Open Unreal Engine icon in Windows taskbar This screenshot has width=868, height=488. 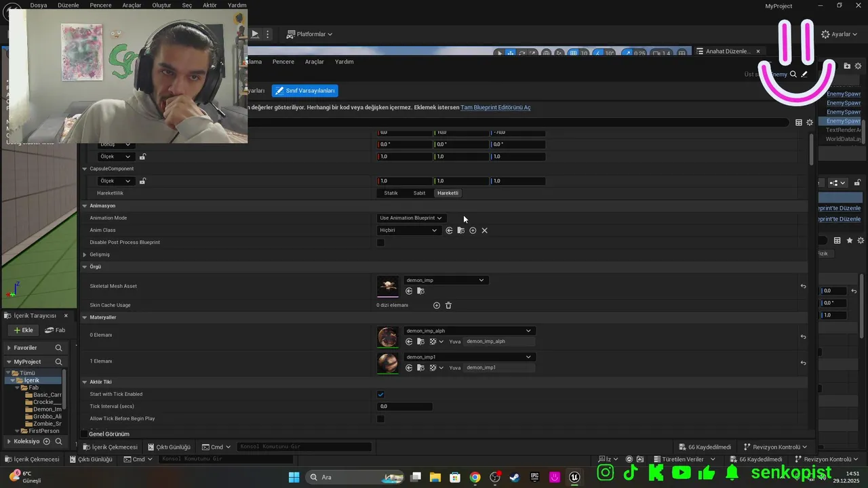coord(574,477)
